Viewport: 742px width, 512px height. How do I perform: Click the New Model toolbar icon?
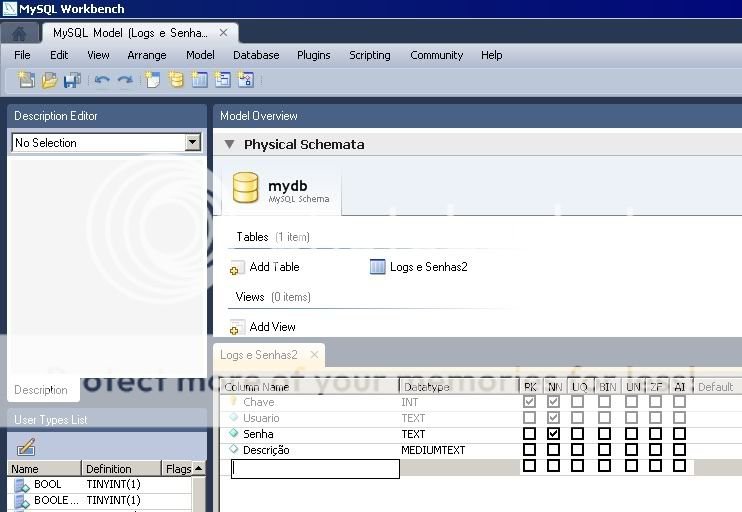tap(26, 80)
